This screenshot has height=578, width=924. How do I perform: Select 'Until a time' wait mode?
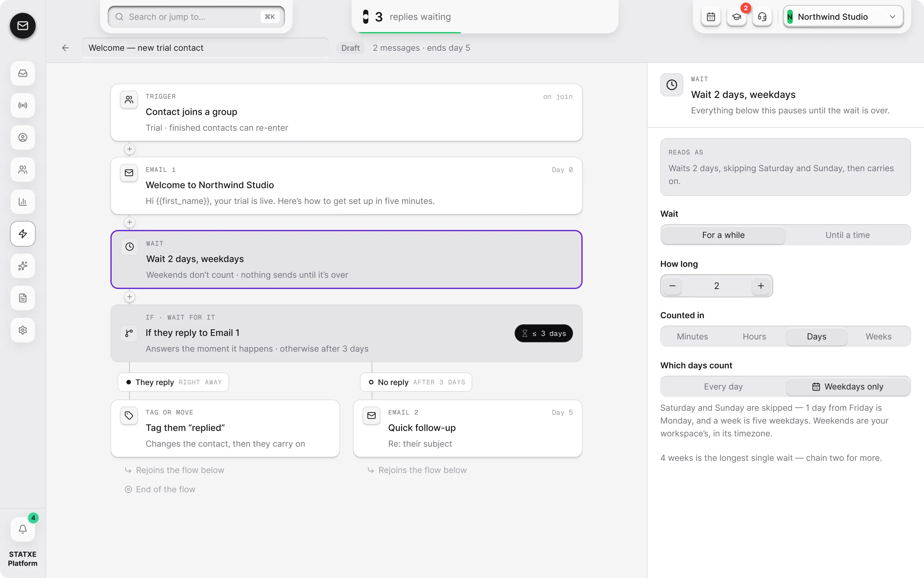coord(847,235)
